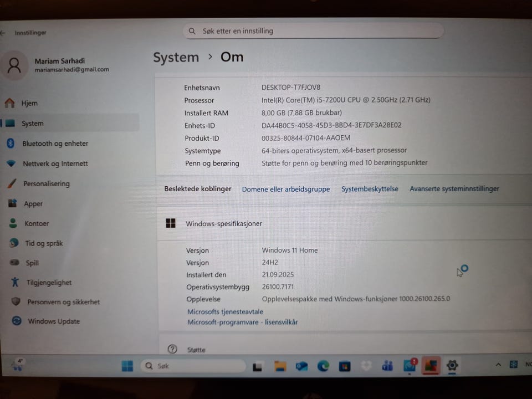
Task: Click the Søk etter en innstilling field
Action: pos(314,31)
